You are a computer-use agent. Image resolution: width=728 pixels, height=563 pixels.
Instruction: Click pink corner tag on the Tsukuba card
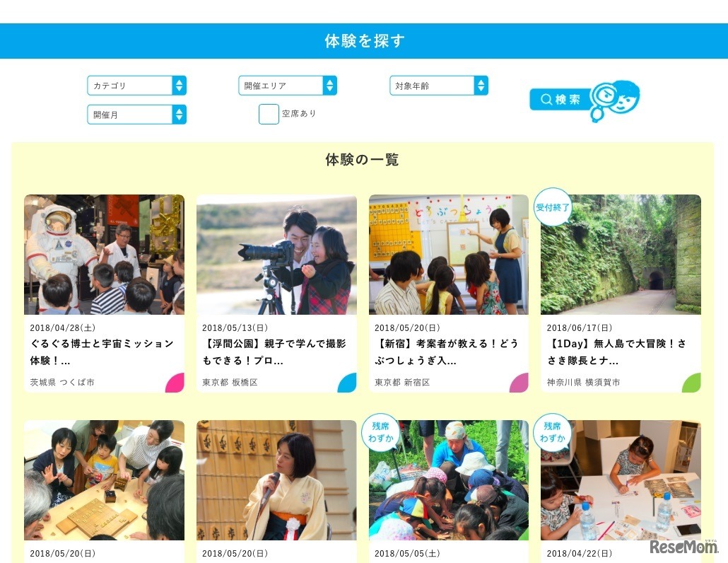pyautogui.click(x=175, y=383)
